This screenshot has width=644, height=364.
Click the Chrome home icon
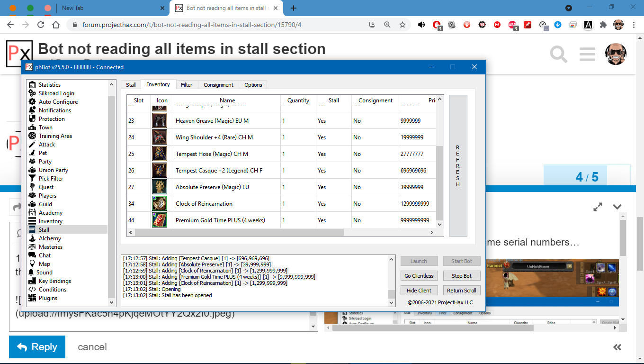[56, 25]
